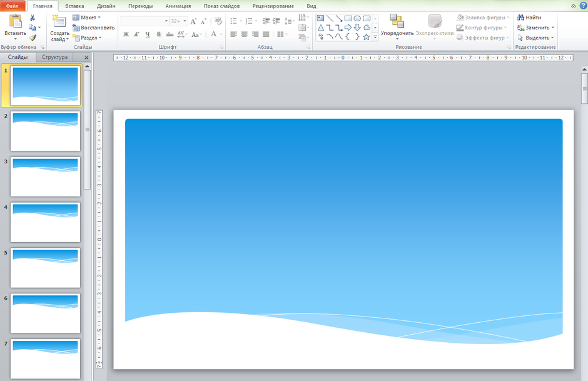
Task: Open the Файл file tab
Action: pos(13,6)
